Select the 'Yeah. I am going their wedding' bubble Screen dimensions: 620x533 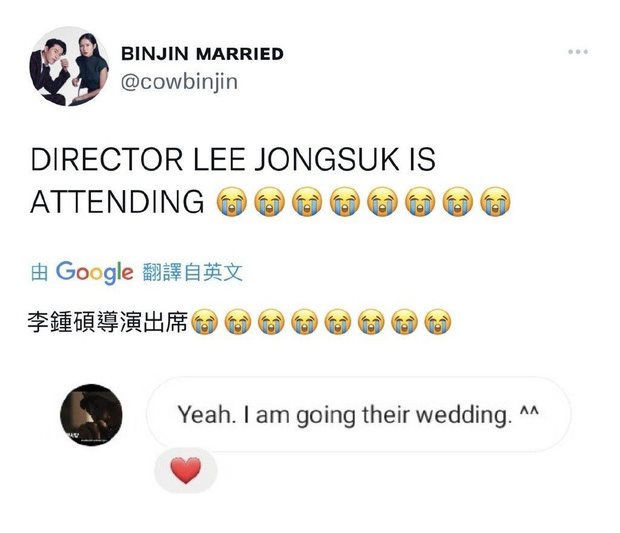click(x=359, y=414)
